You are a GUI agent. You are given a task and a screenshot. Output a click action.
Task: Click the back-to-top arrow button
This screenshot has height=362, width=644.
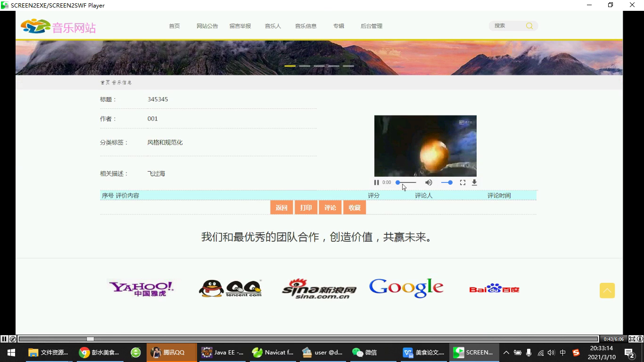pos(607,290)
